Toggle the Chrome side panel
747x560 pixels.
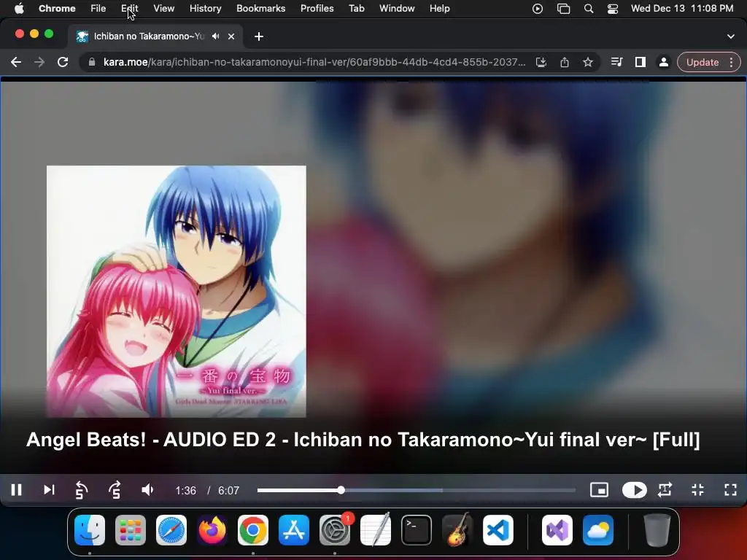tap(640, 62)
